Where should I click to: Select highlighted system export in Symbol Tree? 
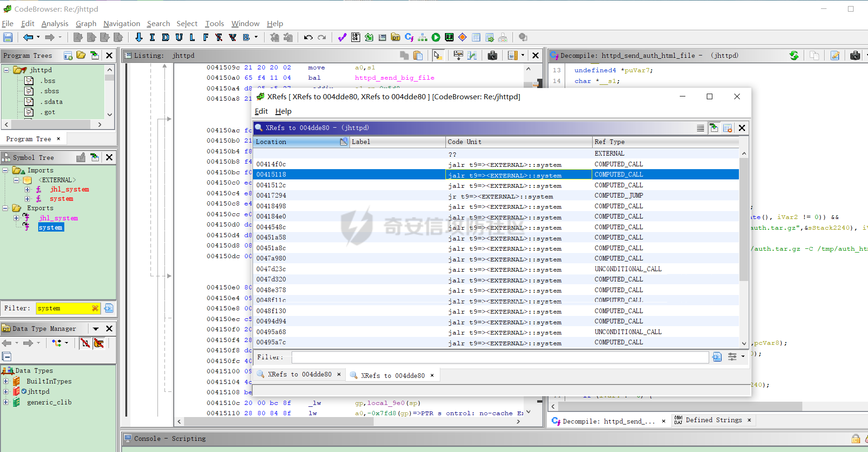pyautogui.click(x=51, y=227)
